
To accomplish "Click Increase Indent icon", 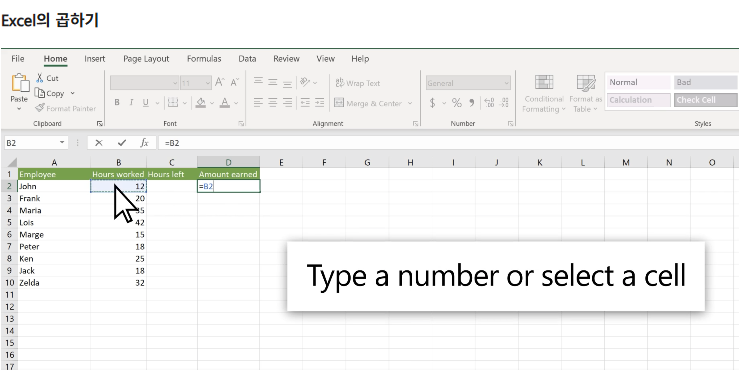I will pos(320,102).
